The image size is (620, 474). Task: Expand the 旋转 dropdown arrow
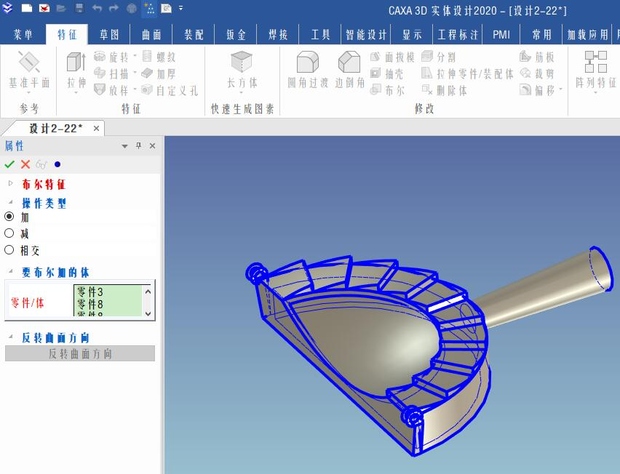click(134, 56)
